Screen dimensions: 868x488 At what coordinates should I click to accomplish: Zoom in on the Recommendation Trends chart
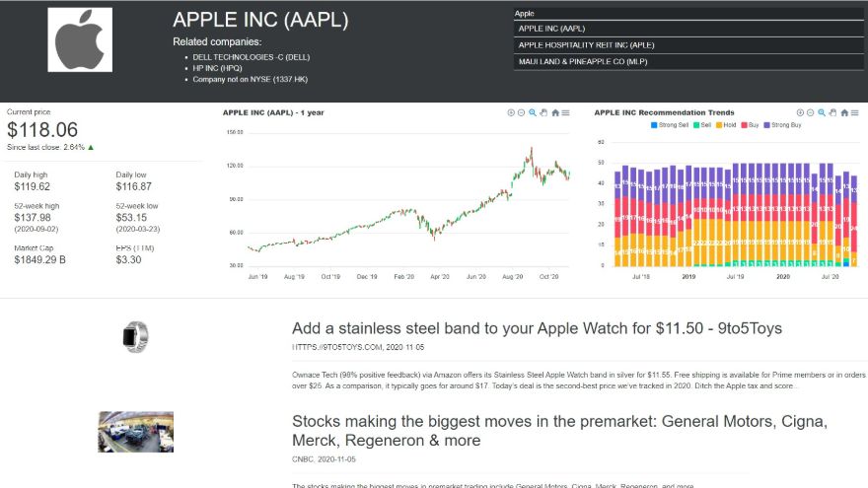[x=799, y=112]
